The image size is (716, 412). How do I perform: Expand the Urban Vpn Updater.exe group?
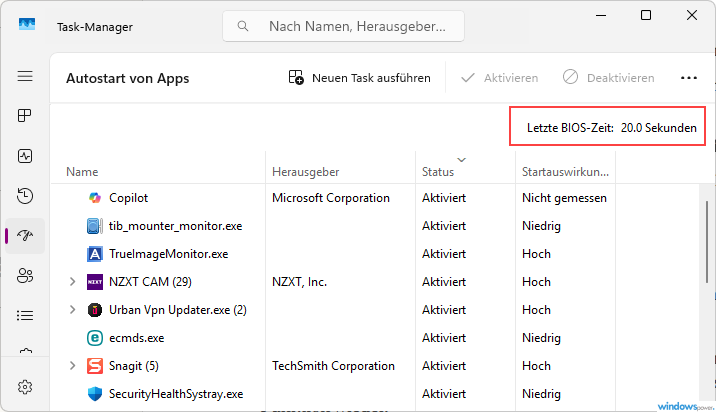[72, 310]
